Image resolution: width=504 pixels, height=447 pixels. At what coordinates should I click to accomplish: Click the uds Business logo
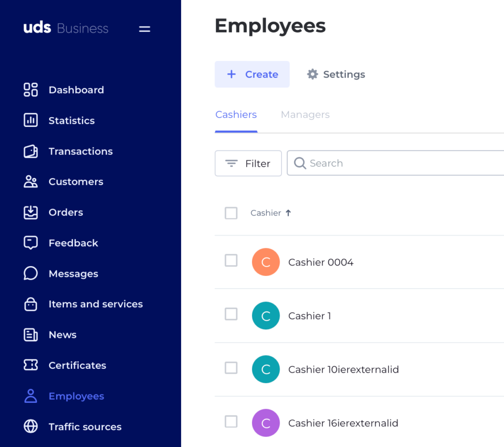pyautogui.click(x=66, y=28)
